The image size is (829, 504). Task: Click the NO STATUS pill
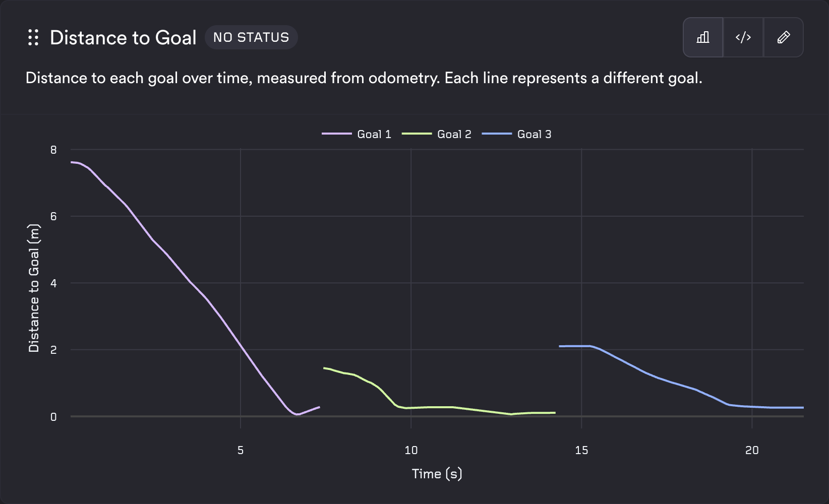coord(251,37)
